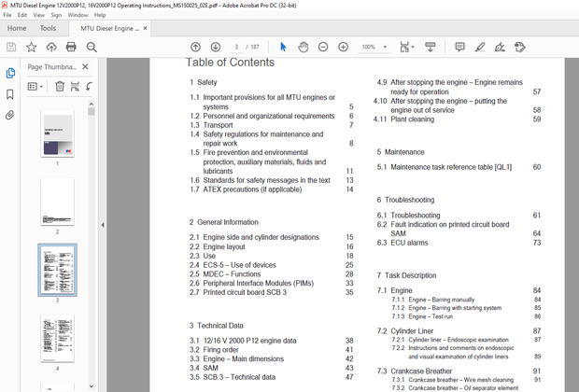
Task: Open the Window menu
Action: click(78, 15)
